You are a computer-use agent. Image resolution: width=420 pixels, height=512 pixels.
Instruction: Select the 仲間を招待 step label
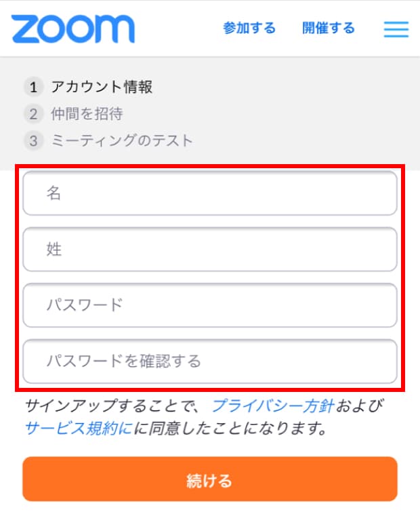(x=87, y=114)
